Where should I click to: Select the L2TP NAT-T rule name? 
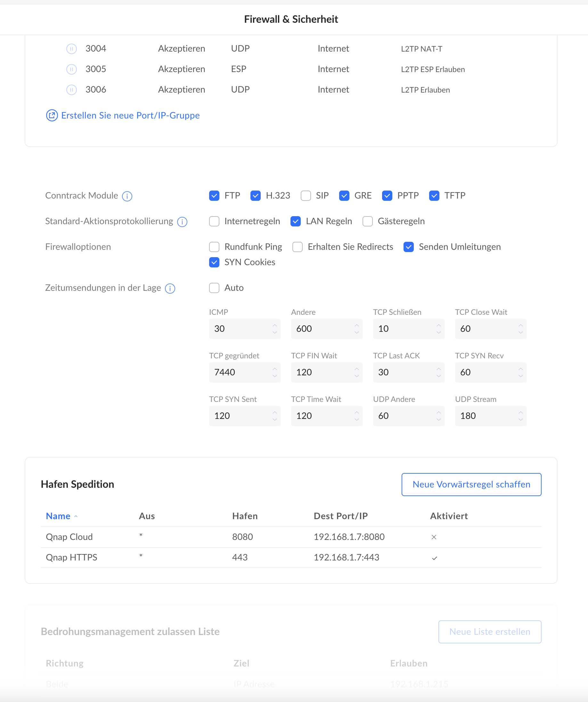pyautogui.click(x=421, y=49)
